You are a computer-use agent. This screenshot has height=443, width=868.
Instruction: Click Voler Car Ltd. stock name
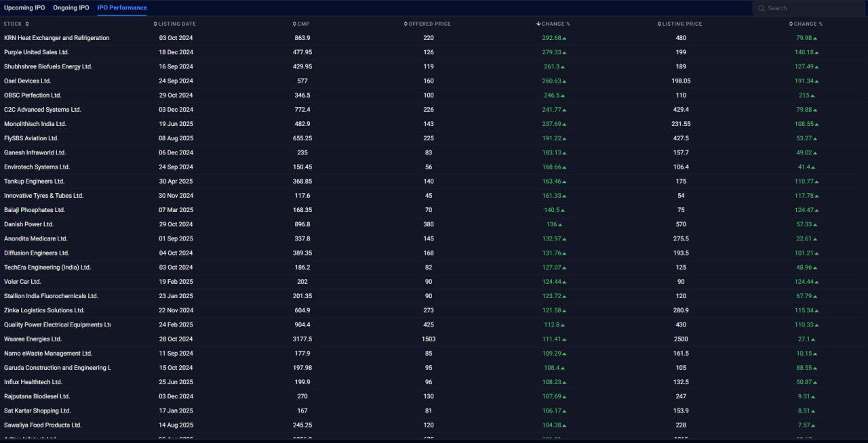(22, 282)
